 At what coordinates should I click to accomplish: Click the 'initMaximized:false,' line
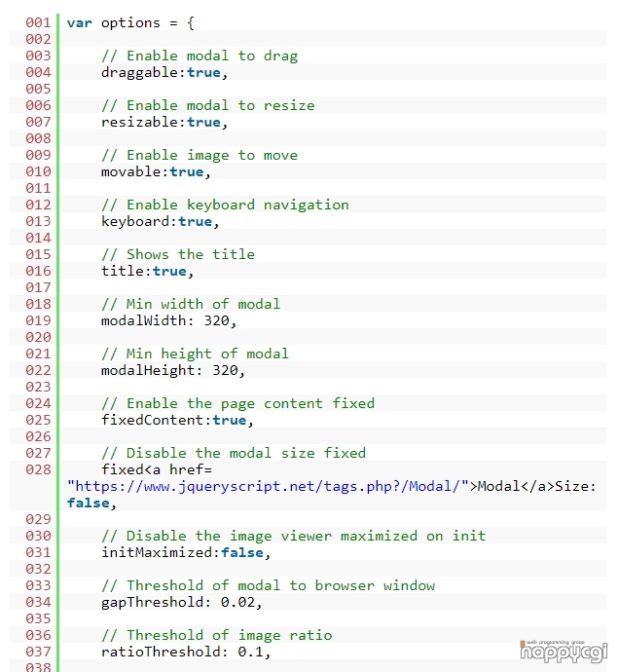coord(186,553)
